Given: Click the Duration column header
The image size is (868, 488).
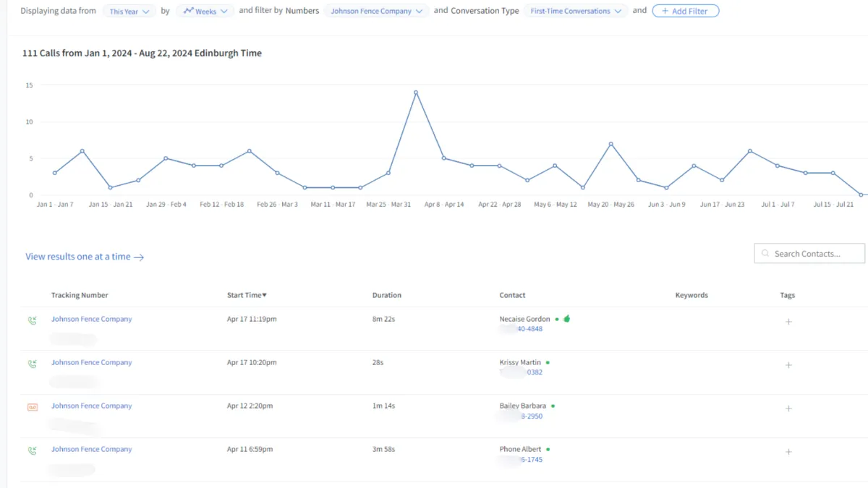Looking at the screenshot, I should click(386, 295).
